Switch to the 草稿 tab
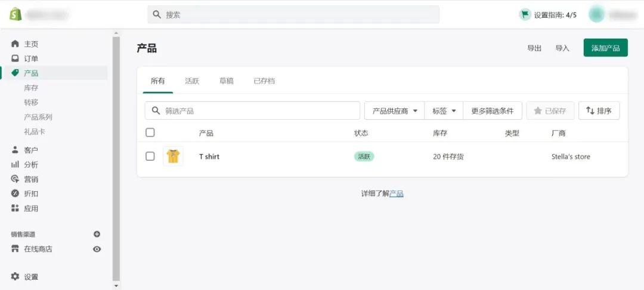The height and width of the screenshot is (290, 644). (x=226, y=81)
